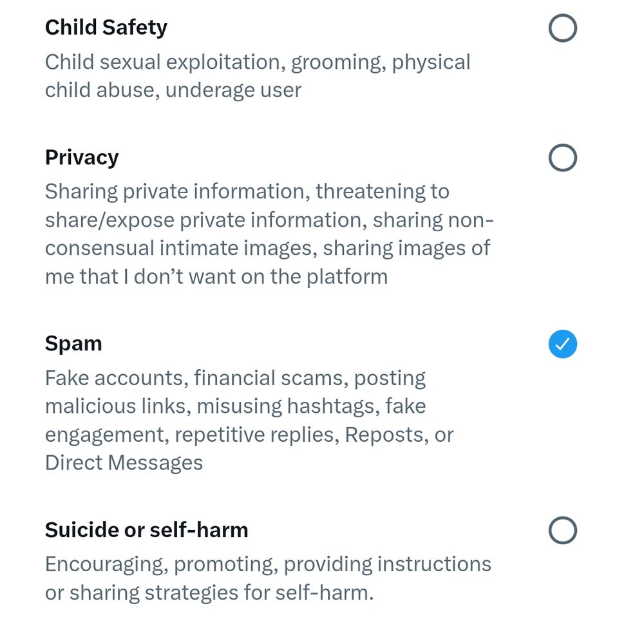
Task: Choose the Privacy radio button
Action: 563,158
